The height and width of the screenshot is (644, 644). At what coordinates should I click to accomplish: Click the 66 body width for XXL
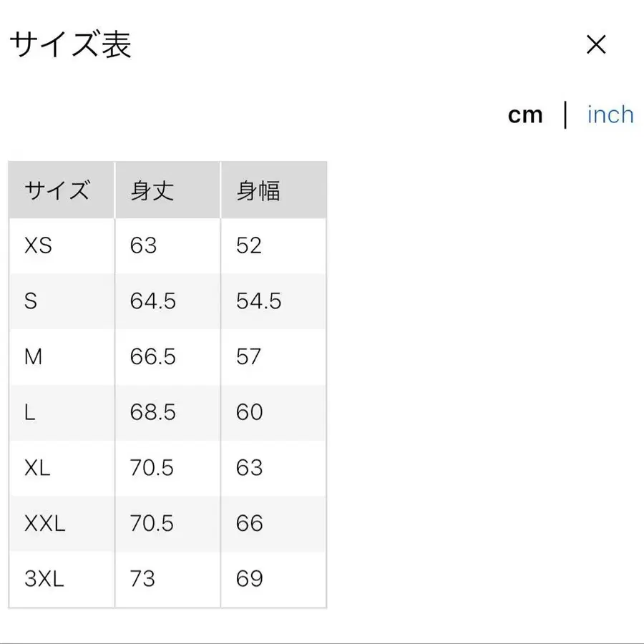[247, 524]
